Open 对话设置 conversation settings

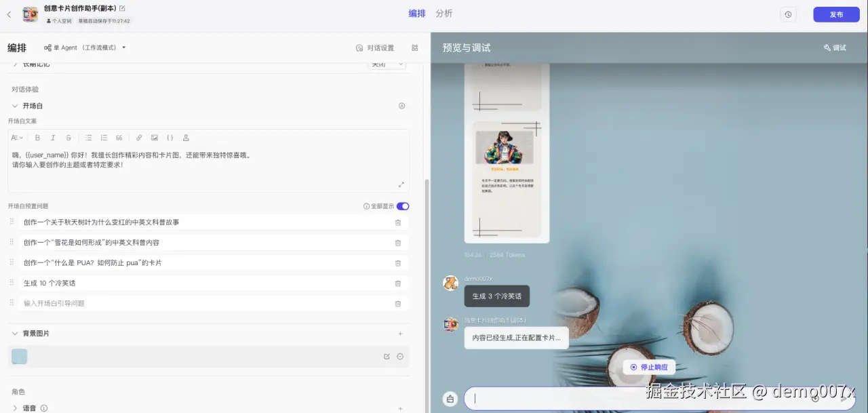(x=375, y=47)
